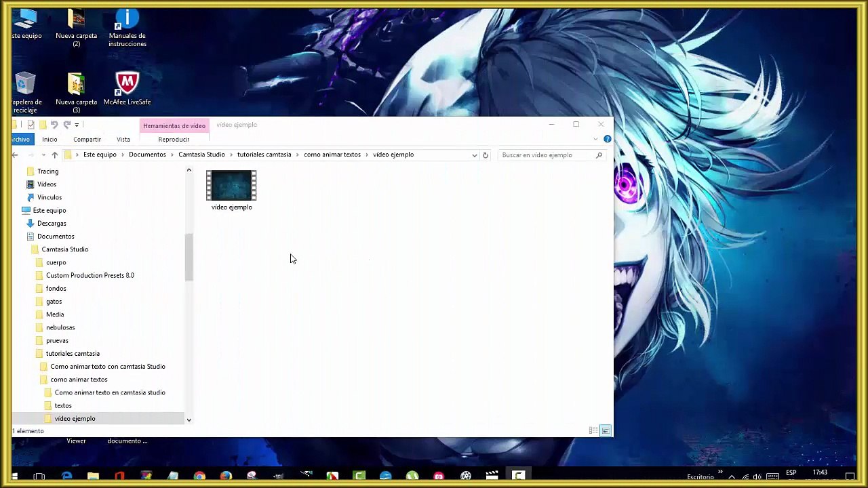Screen dimensions: 868x488
Task: Click the taskbar volume speaker icon
Action: coord(757,477)
